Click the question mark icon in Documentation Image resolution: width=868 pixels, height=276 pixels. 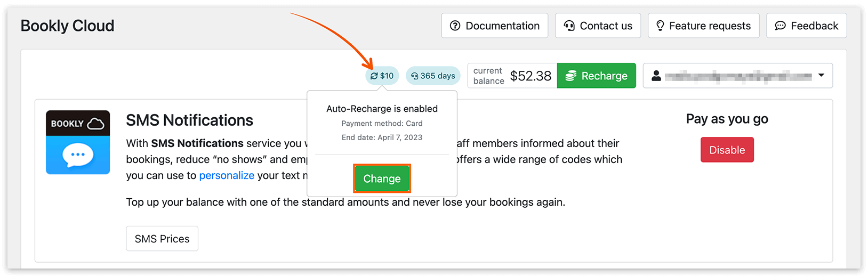(x=455, y=26)
